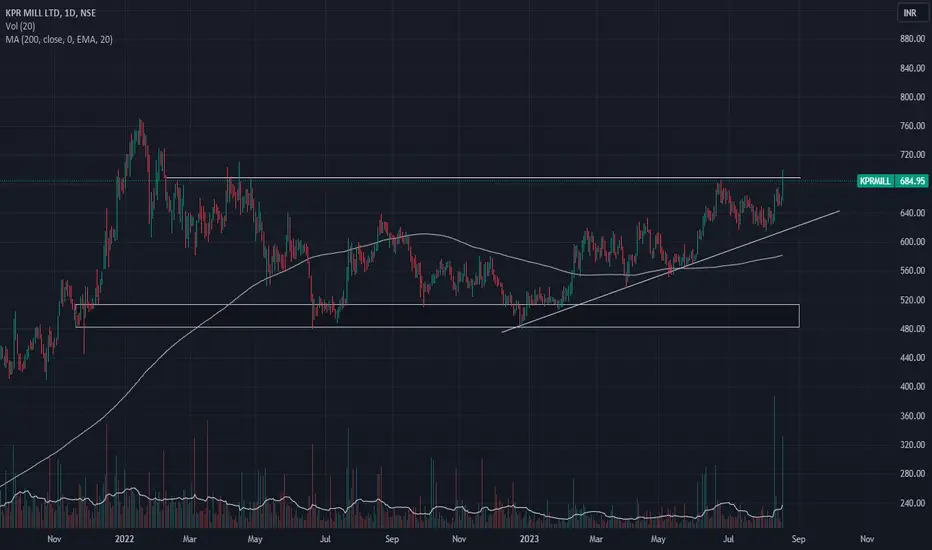Click the 720.00 price axis label
The height and width of the screenshot is (550, 932).
click(x=912, y=155)
